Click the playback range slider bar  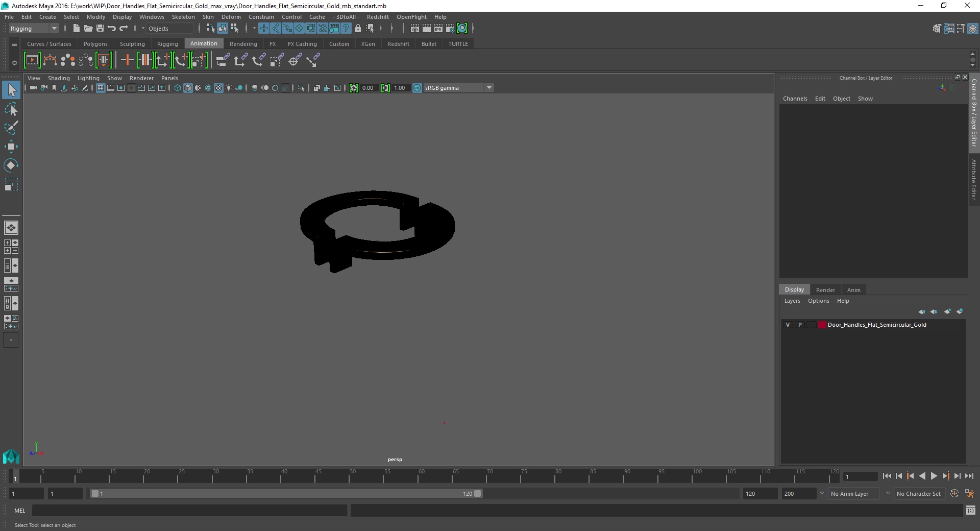286,494
